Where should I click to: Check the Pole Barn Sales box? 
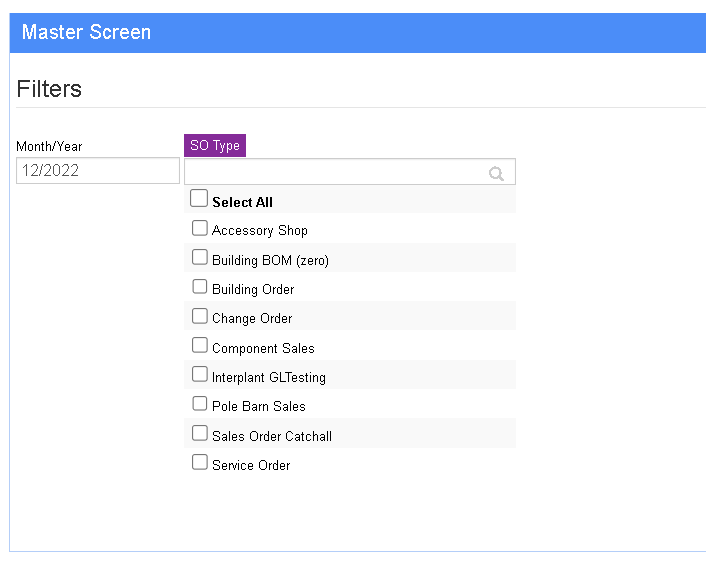click(x=199, y=404)
